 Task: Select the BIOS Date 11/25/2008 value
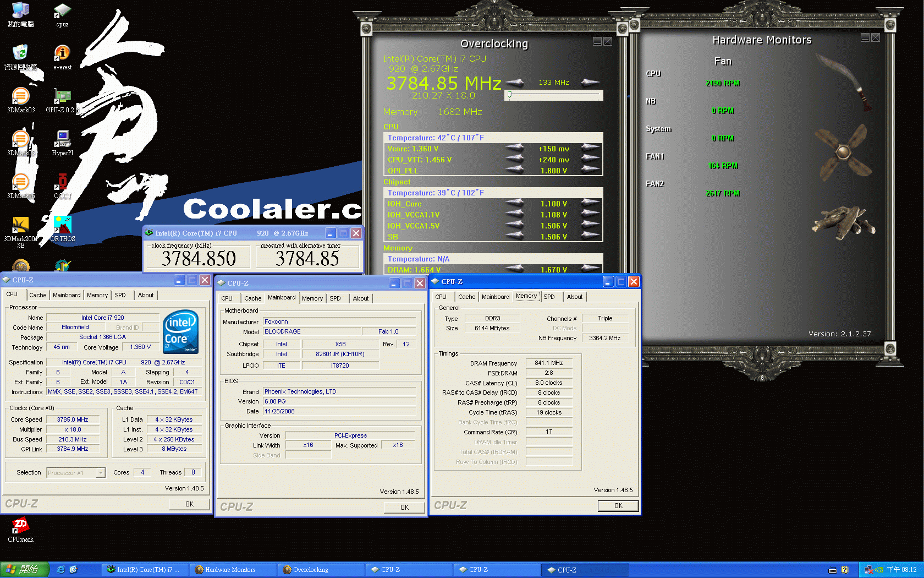tap(339, 411)
